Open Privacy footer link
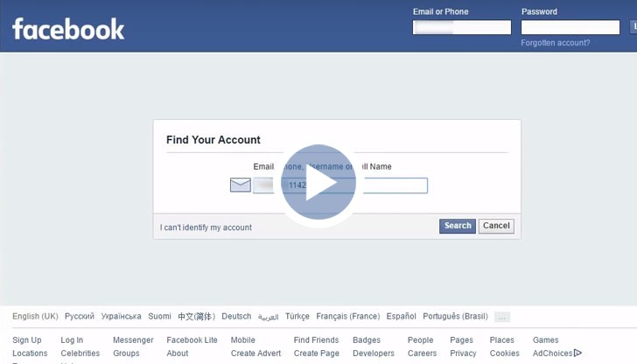 tap(463, 353)
